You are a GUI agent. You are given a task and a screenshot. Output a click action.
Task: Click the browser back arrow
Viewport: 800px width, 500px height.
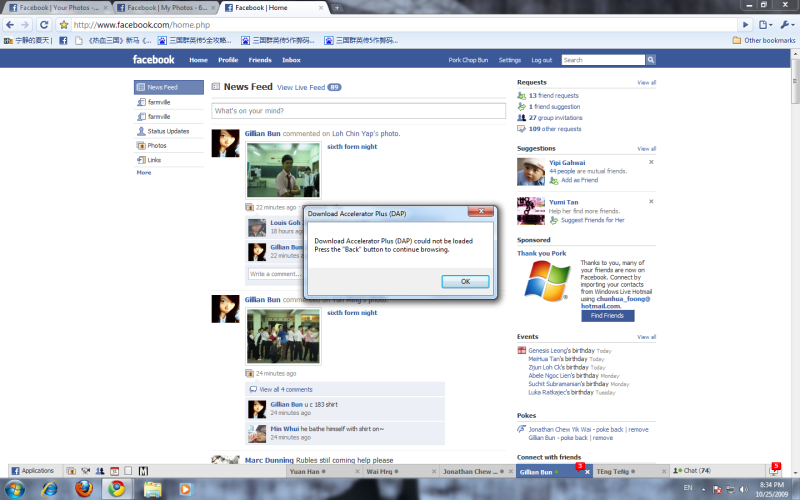point(10,24)
